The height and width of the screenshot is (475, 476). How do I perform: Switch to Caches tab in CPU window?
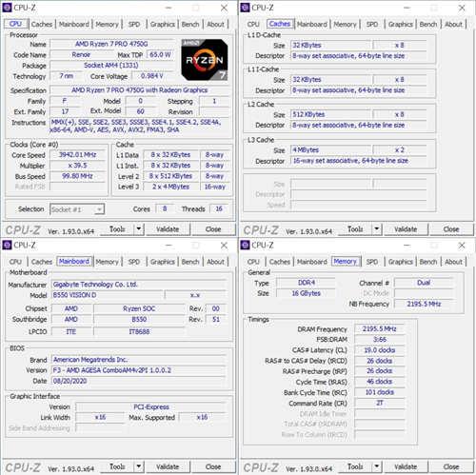42,25
